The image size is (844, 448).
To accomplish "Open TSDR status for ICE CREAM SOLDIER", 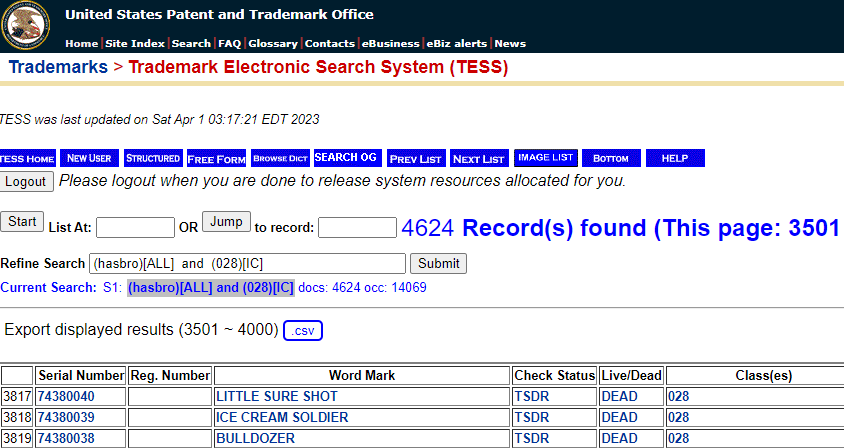I will click(x=532, y=417).
